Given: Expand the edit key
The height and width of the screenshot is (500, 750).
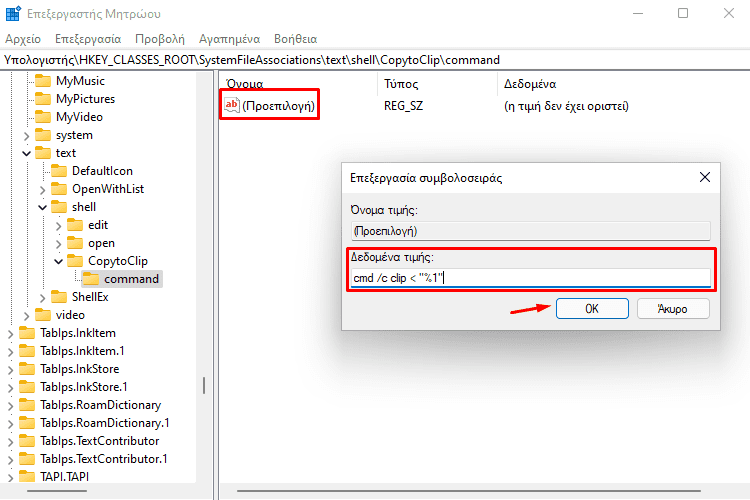Looking at the screenshot, I should click(x=59, y=226).
